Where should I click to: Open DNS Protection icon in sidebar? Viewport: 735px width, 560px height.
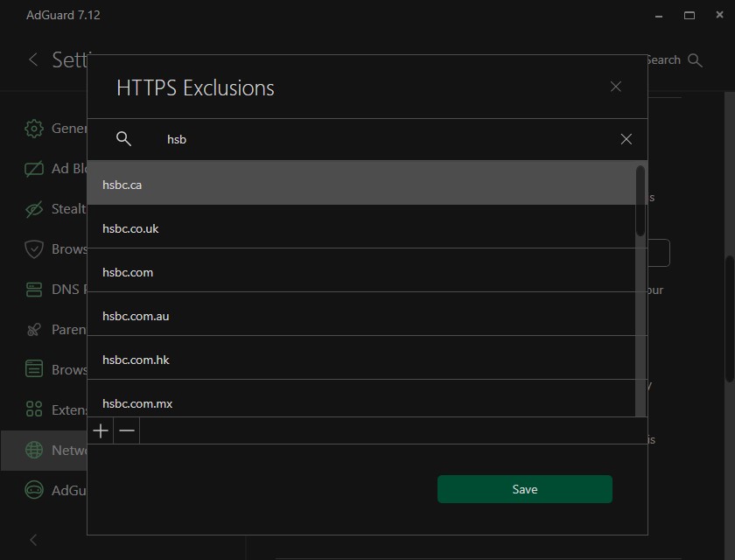coord(34,290)
